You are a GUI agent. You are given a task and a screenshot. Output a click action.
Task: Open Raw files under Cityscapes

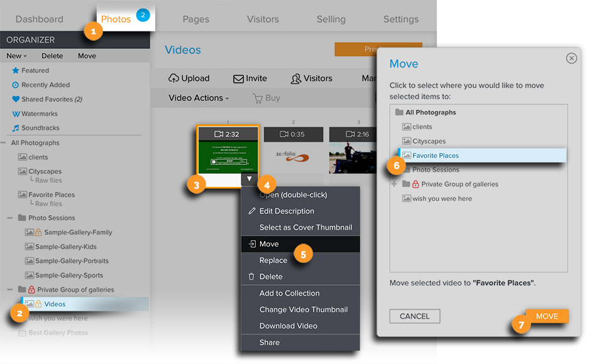[x=48, y=180]
